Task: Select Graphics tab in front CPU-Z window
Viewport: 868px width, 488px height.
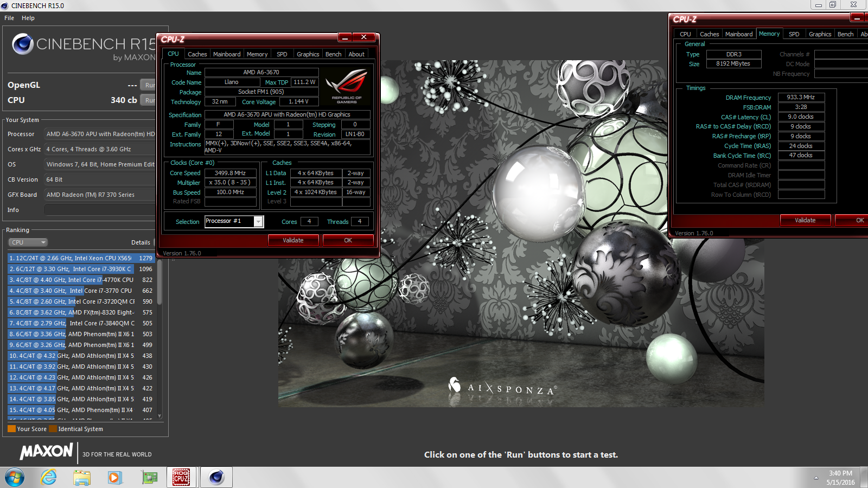Action: (308, 54)
